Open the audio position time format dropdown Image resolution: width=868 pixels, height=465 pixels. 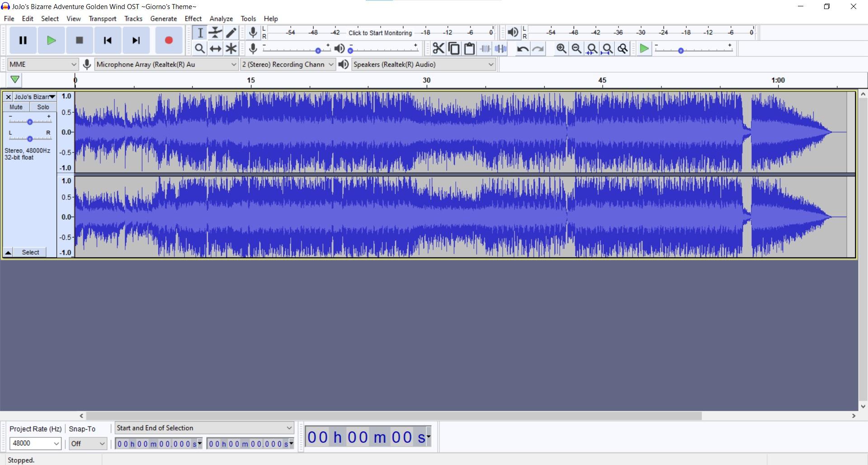click(429, 437)
